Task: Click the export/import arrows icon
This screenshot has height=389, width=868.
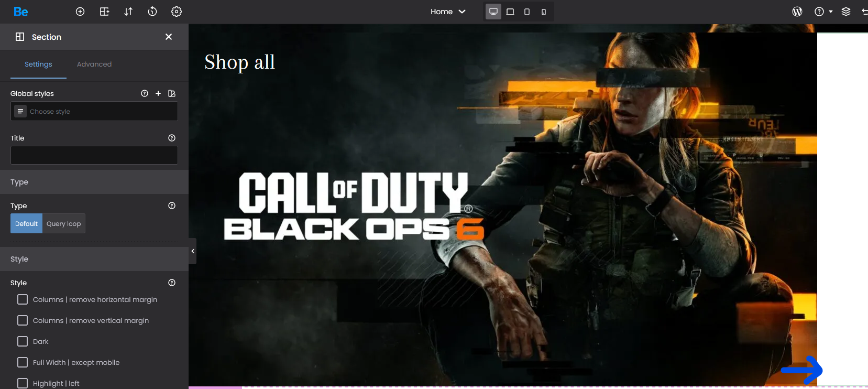Action: point(128,12)
